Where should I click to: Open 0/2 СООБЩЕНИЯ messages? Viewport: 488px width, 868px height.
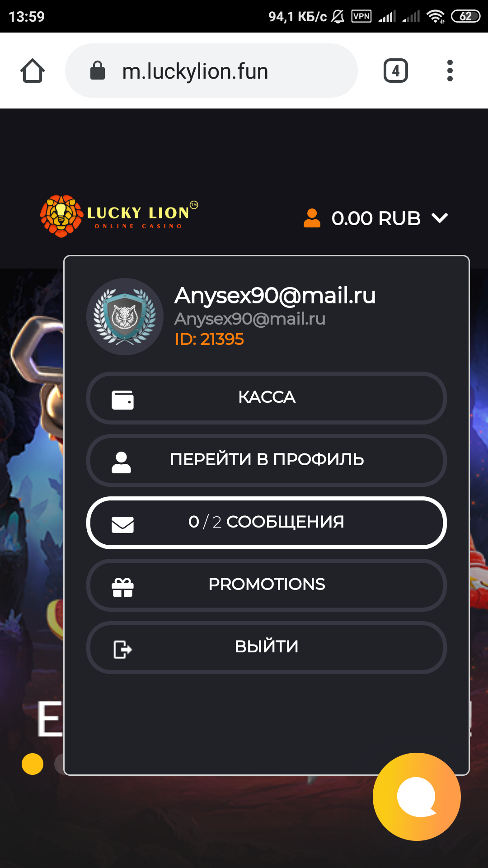267,523
